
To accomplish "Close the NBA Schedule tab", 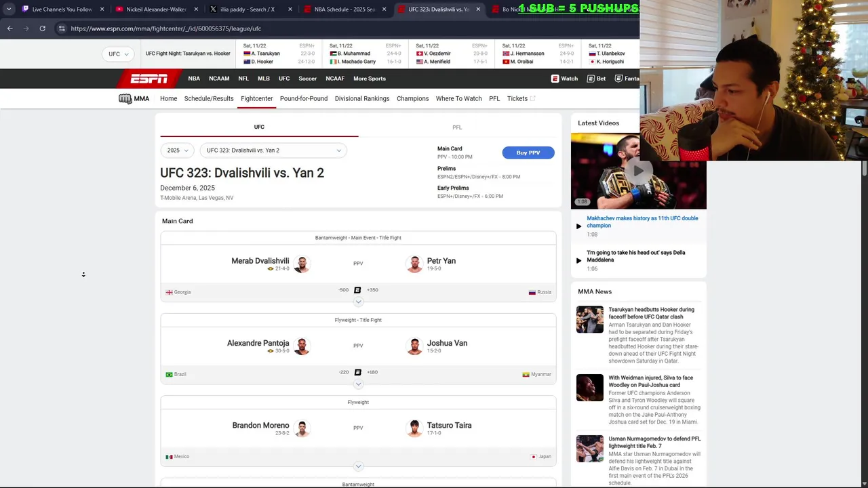I will (x=384, y=9).
